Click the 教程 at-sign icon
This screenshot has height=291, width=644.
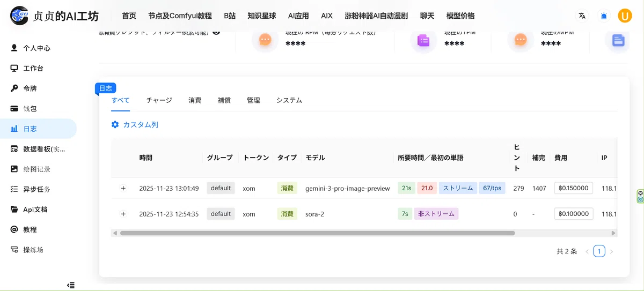tap(14, 229)
